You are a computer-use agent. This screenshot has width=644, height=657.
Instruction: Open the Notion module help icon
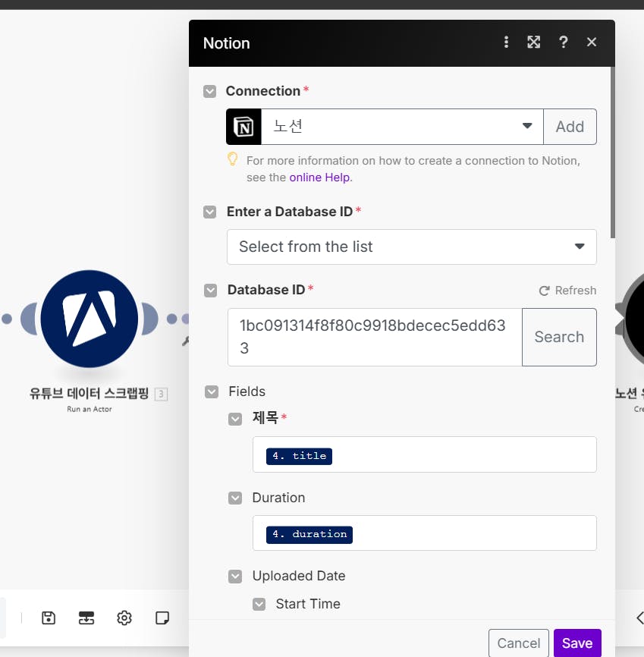563,42
